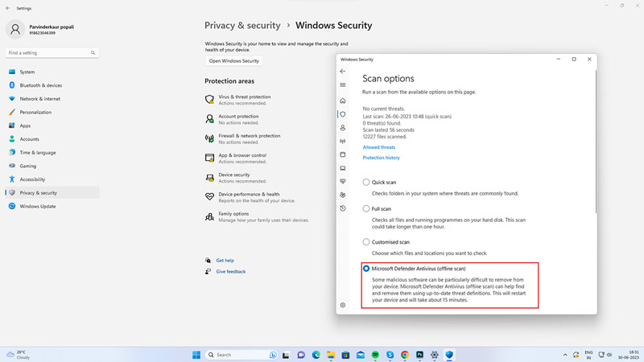
Task: Open System in Settings sidebar
Action: [x=52, y=72]
